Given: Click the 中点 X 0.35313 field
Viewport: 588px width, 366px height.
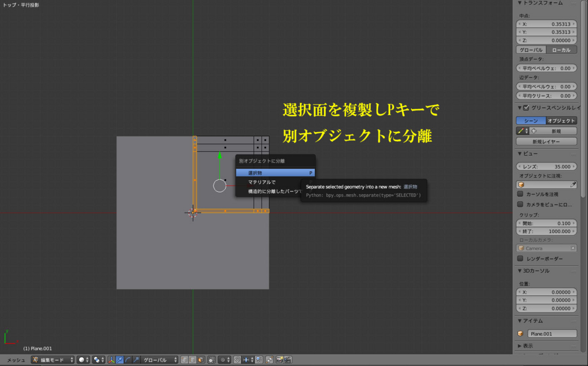Looking at the screenshot, I should click(547, 24).
